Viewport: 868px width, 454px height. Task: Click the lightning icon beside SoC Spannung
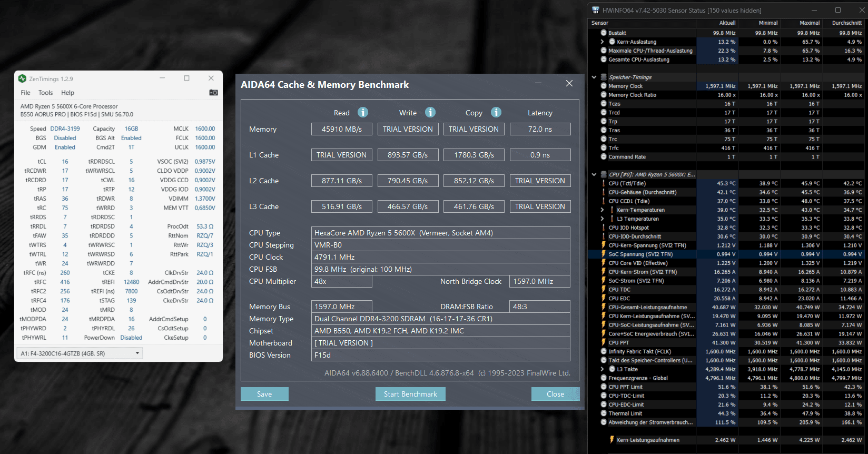pyautogui.click(x=604, y=254)
